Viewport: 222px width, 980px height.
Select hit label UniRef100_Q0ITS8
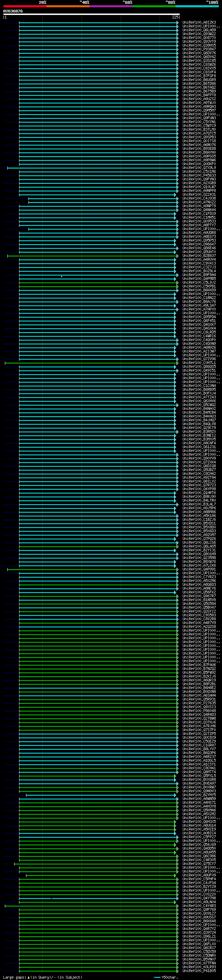pos(199,141)
